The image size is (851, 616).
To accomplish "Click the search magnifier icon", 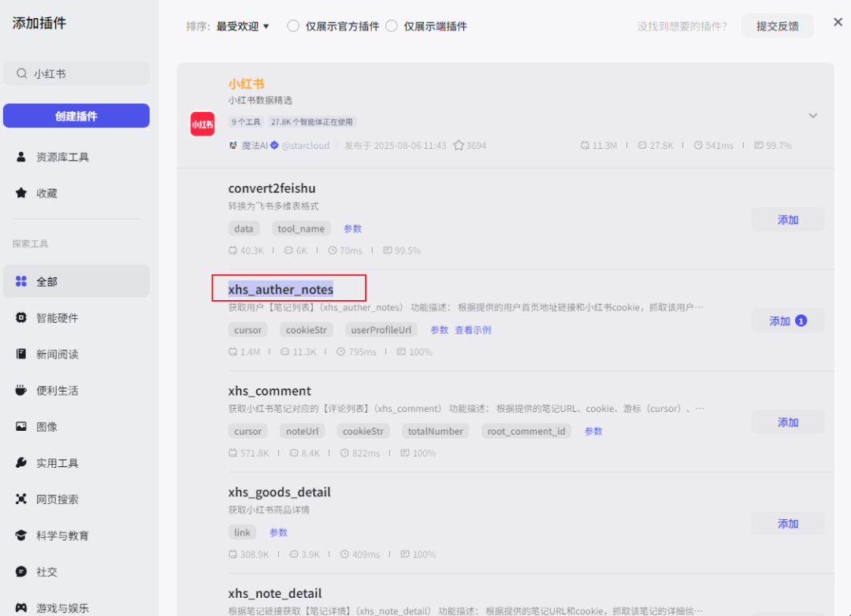I will [x=22, y=73].
